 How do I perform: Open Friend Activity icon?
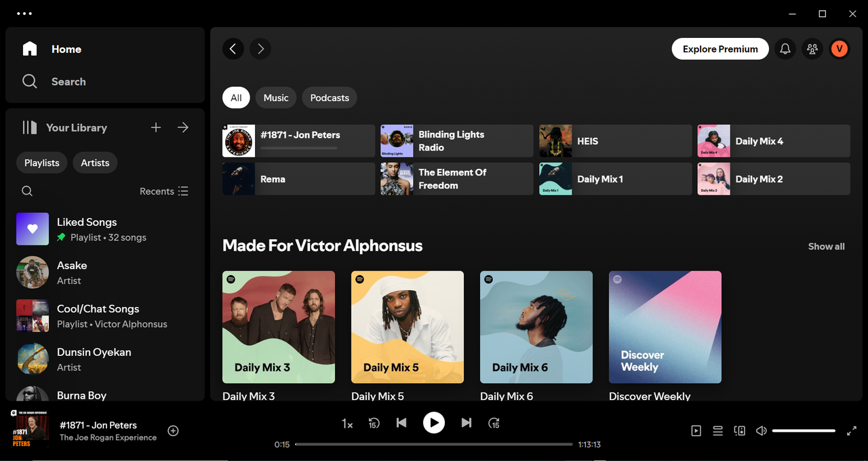(x=812, y=49)
